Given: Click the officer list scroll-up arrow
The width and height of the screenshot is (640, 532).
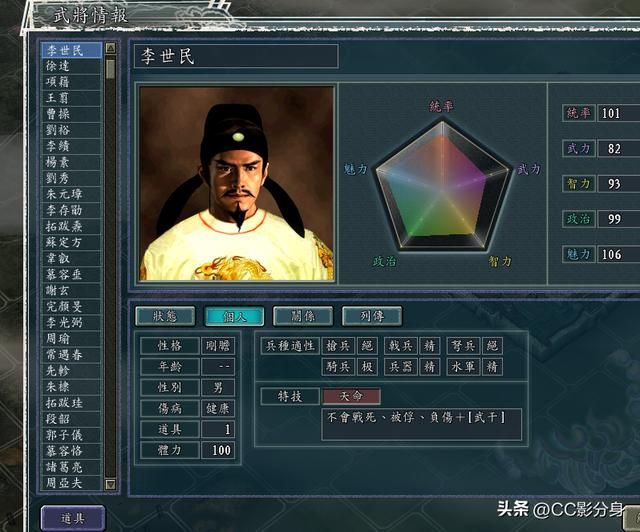Looking at the screenshot, I should click(110, 48).
